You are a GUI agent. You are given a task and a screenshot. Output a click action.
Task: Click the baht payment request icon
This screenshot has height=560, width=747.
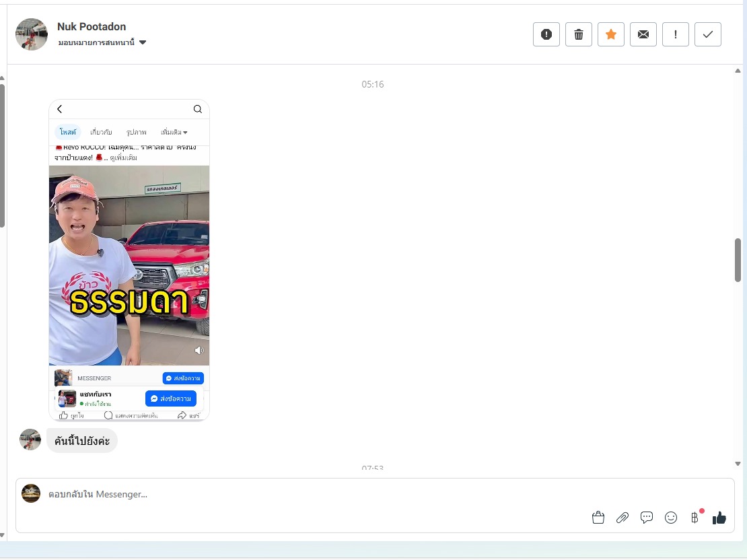tap(695, 518)
